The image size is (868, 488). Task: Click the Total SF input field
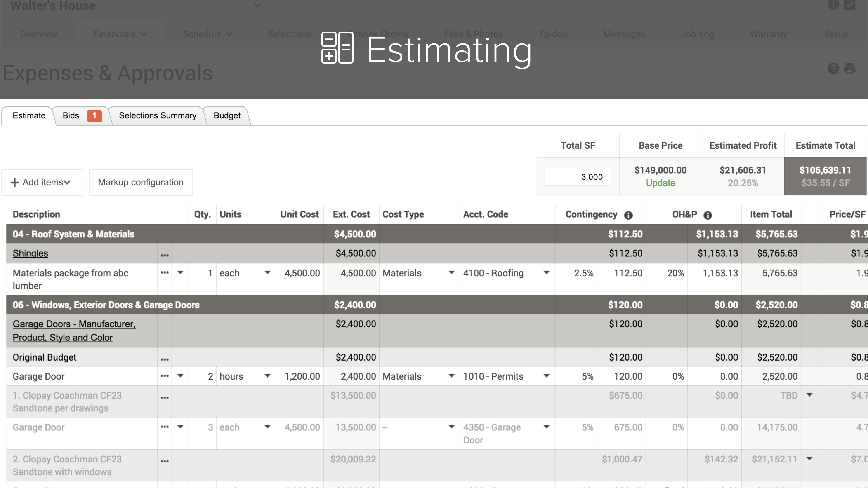(578, 177)
